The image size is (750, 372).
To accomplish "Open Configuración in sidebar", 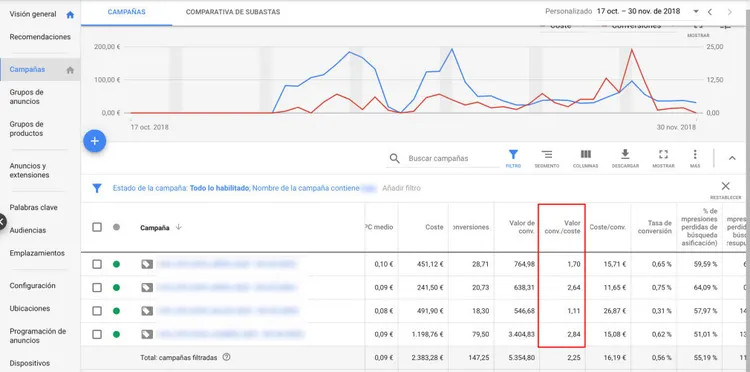I will coord(33,285).
